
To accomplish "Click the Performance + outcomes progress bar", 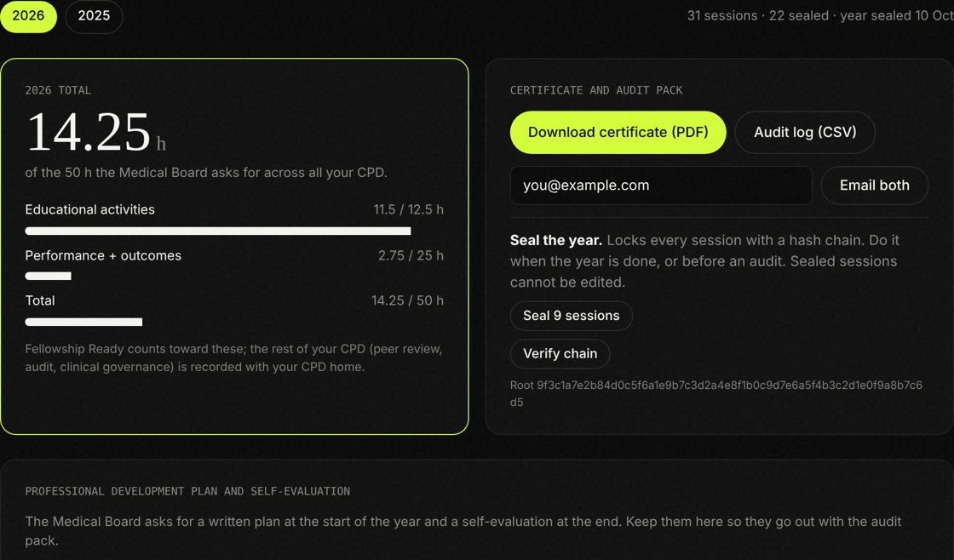I will (234, 276).
